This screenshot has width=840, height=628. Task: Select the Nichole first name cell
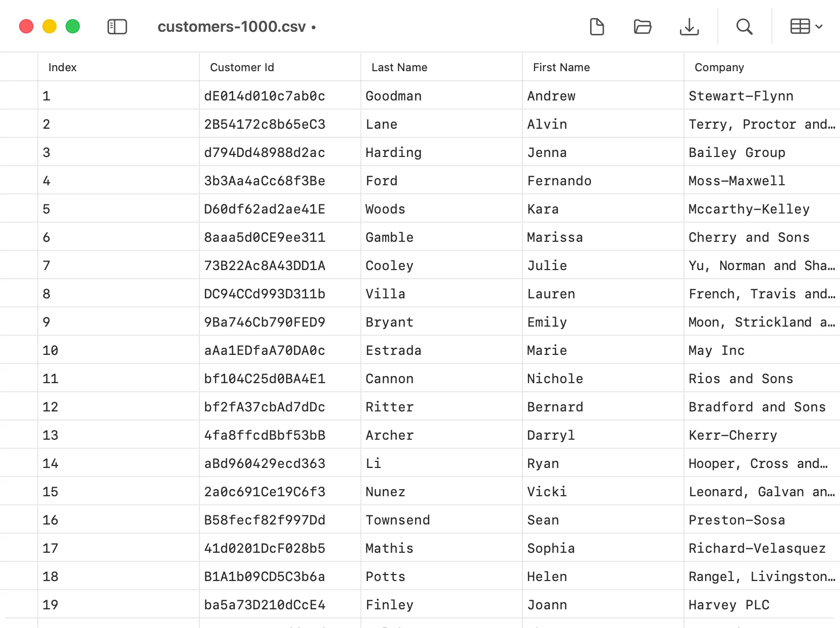coord(603,378)
